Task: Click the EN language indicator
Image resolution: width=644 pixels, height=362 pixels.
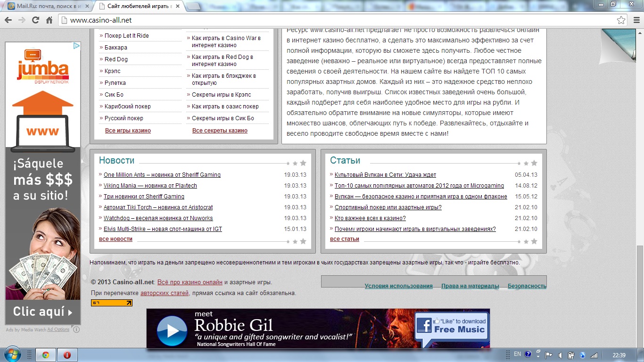Action: point(517,354)
